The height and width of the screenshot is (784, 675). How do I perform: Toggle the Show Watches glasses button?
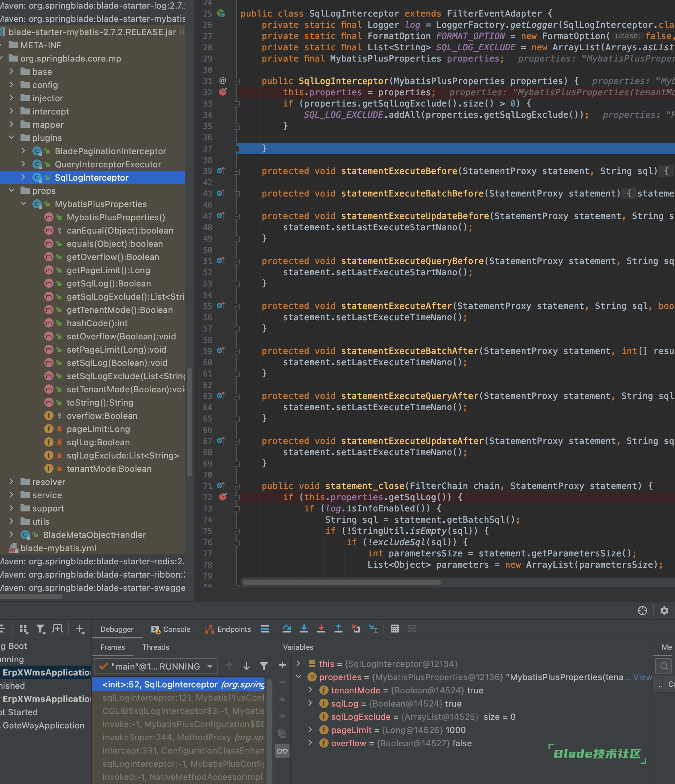[282, 751]
